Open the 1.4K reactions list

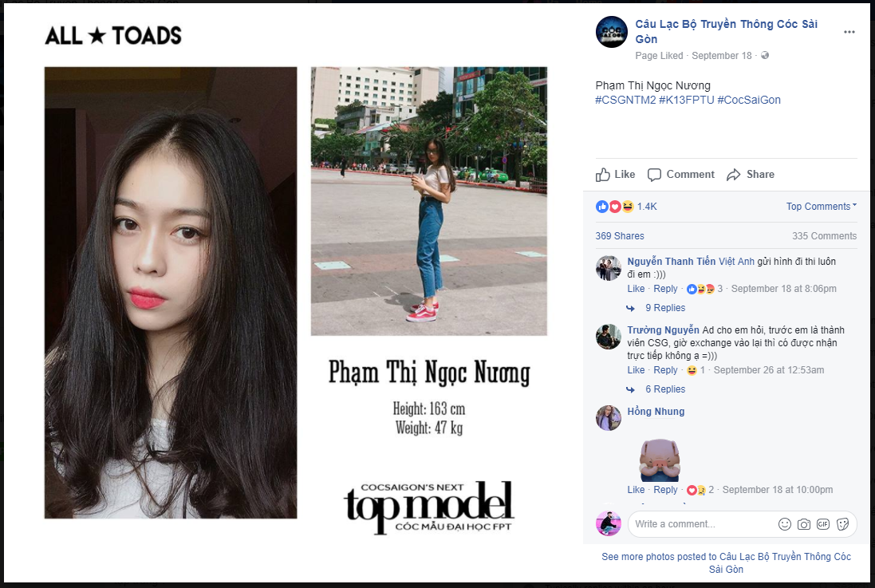647,207
